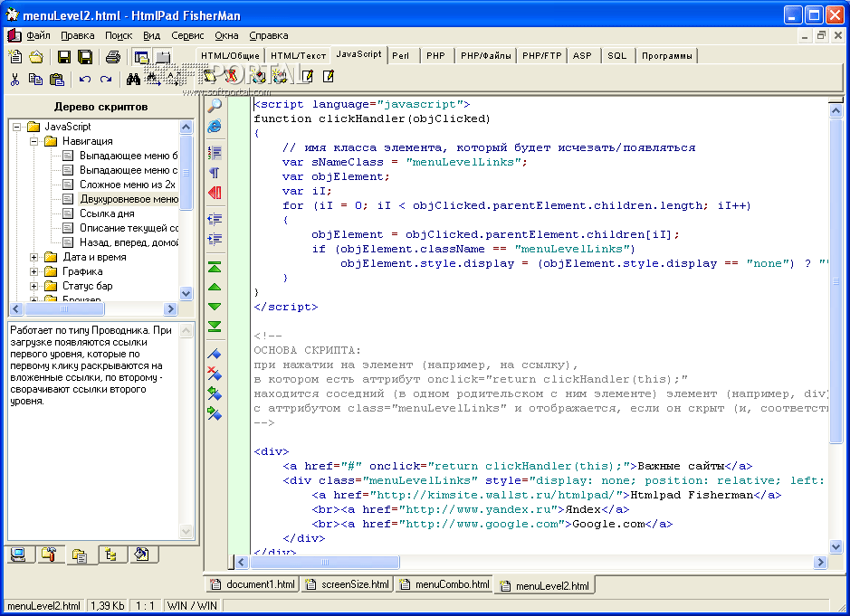Click the yellow scroll icon in the JavaScript toolbar

point(210,76)
